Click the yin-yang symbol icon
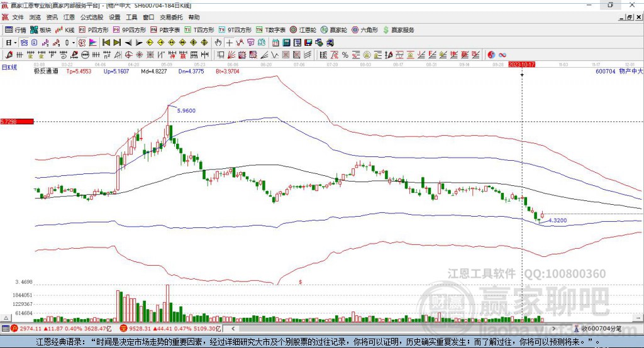Viewport: 644px width, 348px height. [491, 55]
